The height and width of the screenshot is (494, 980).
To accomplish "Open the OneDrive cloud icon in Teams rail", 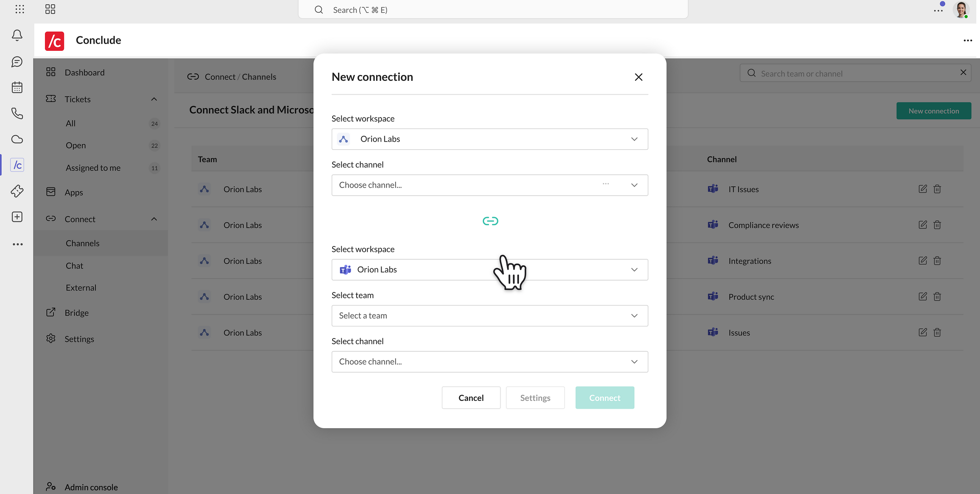I will coord(17,139).
